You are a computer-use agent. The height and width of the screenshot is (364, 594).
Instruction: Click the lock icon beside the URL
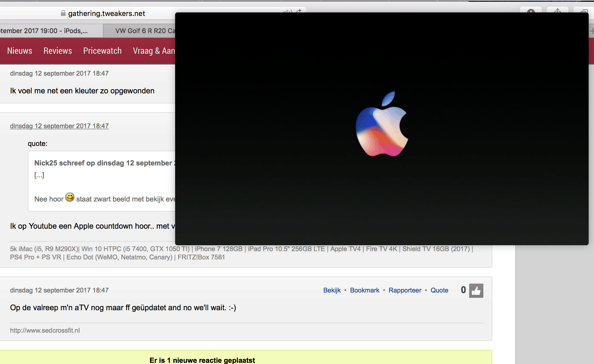tap(63, 13)
